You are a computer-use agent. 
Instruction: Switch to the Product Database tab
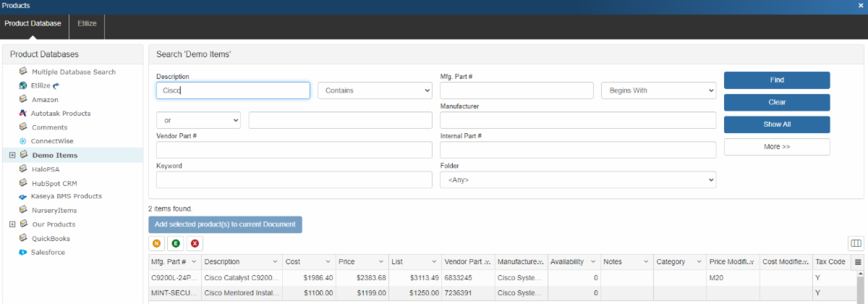click(x=33, y=23)
